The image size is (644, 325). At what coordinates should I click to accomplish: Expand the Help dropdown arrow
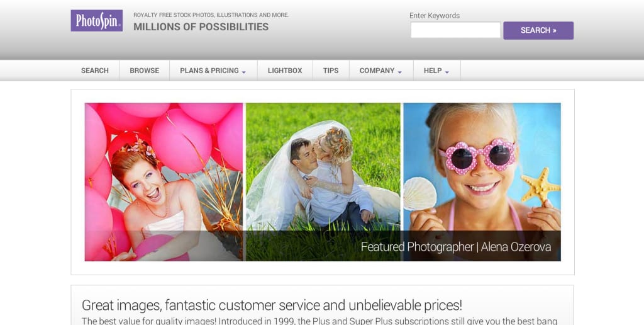447,72
